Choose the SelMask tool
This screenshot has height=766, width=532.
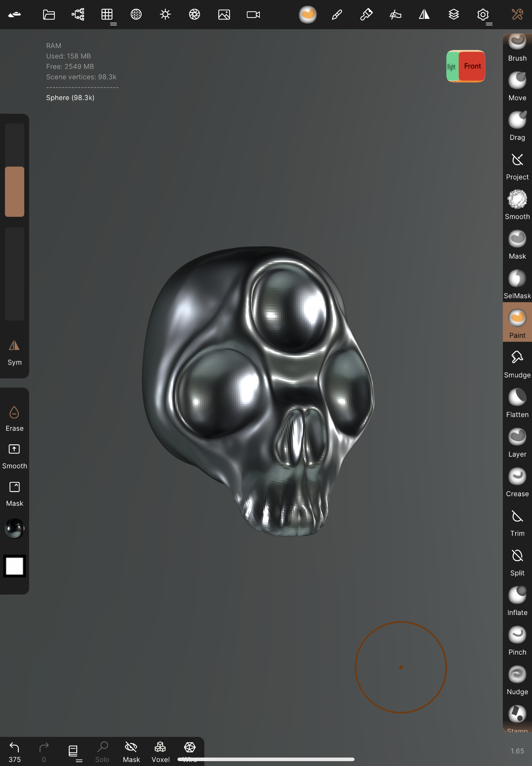tap(517, 283)
